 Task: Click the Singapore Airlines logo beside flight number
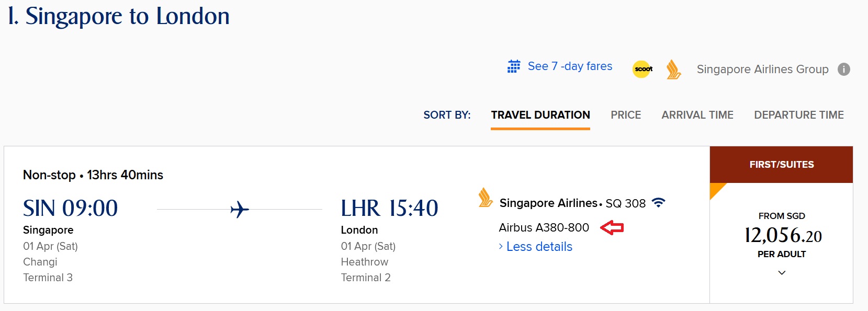click(x=485, y=198)
